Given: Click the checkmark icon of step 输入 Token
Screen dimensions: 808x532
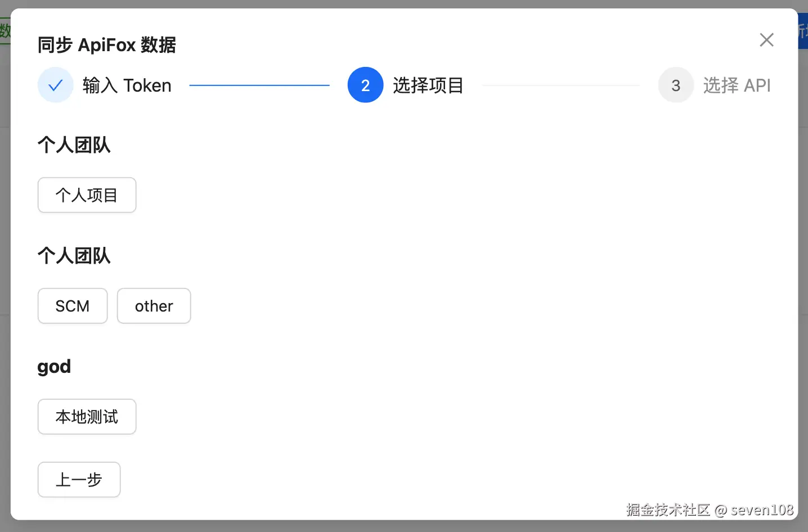Looking at the screenshot, I should (x=56, y=85).
